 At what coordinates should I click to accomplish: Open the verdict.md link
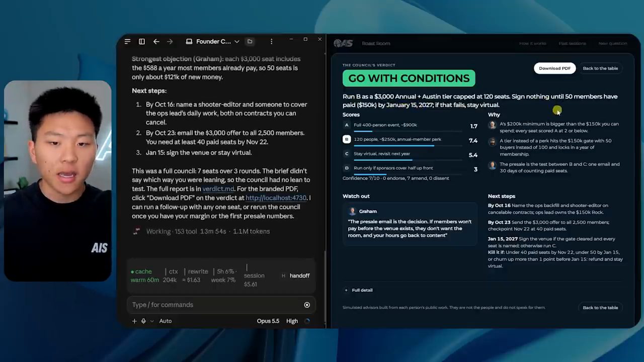[218, 189]
